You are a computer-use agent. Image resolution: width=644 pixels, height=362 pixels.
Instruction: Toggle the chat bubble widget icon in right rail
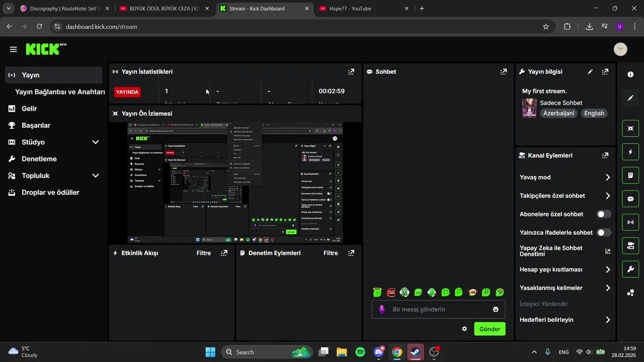click(x=630, y=199)
